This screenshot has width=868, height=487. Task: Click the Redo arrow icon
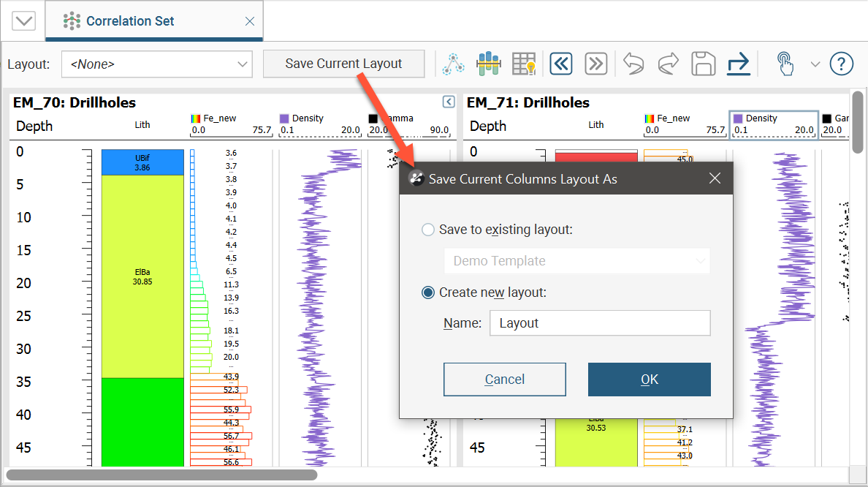tap(668, 64)
